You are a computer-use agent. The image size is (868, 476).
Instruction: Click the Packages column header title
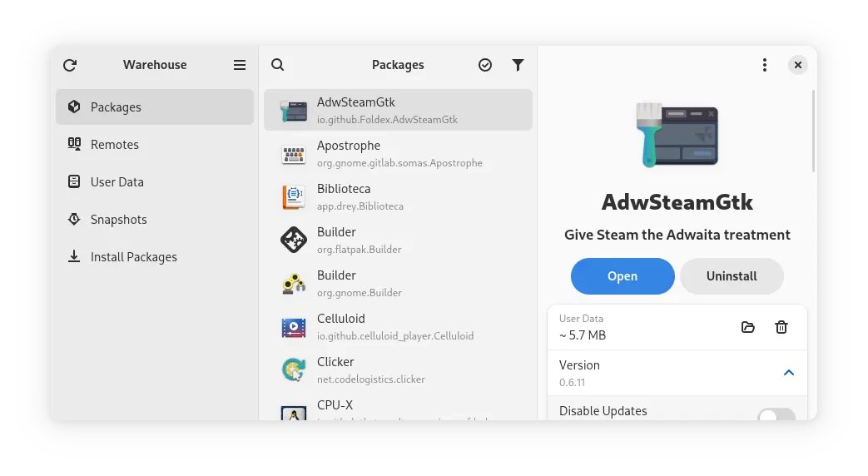[398, 65]
